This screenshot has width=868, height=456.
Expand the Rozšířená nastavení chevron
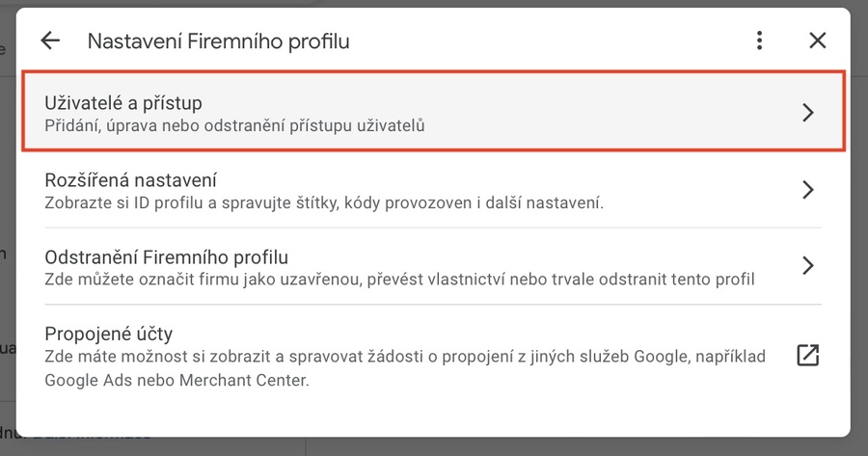click(x=808, y=190)
